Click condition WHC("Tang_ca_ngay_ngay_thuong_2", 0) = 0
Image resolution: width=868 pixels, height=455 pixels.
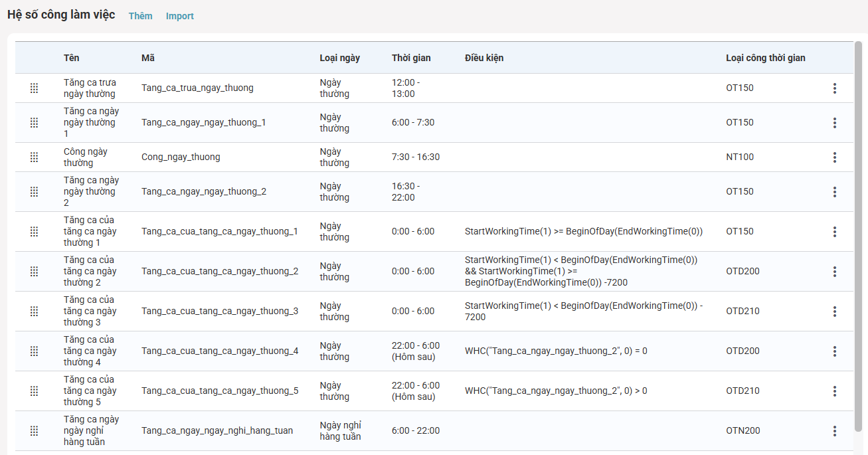[x=556, y=351]
